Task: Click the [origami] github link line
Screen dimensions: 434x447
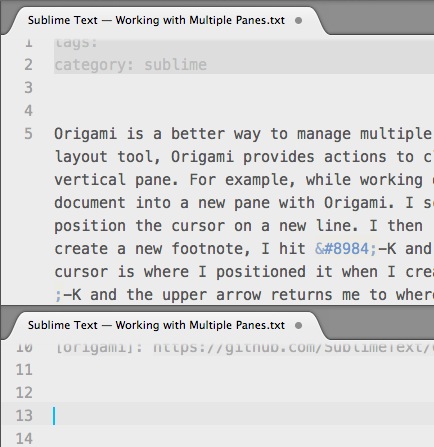Action: pyautogui.click(x=244, y=348)
